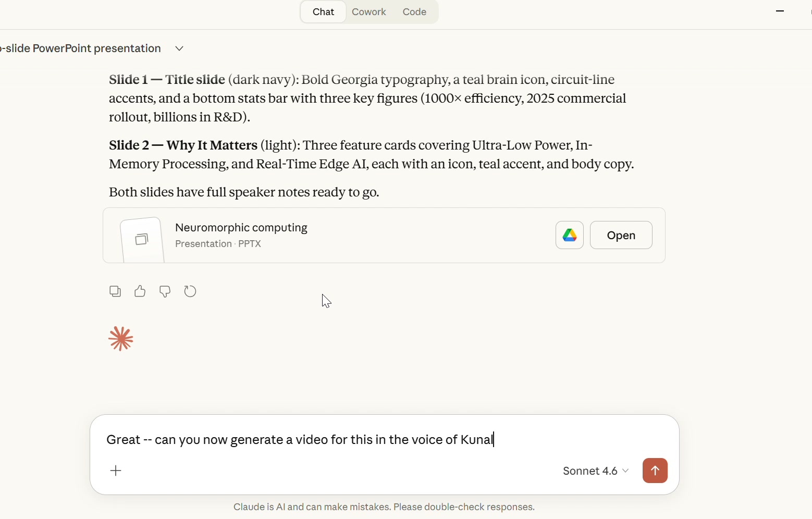Save the presentation to Google Drive
The image size is (812, 519).
click(569, 235)
